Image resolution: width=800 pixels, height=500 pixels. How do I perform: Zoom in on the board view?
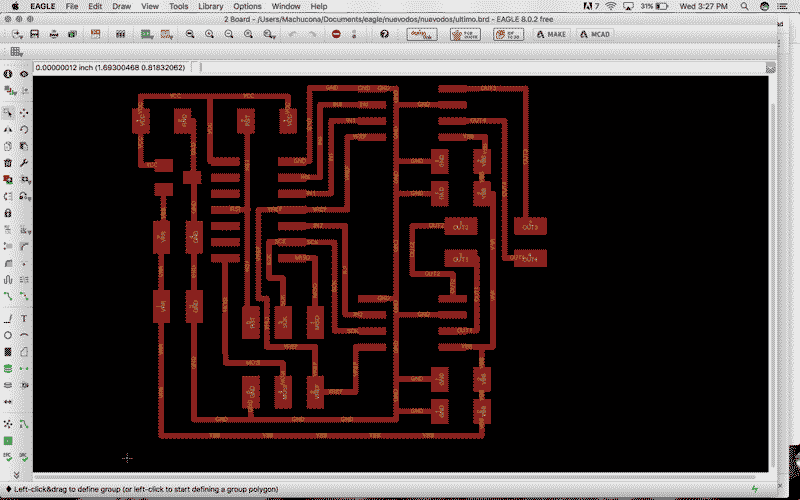click(209, 34)
